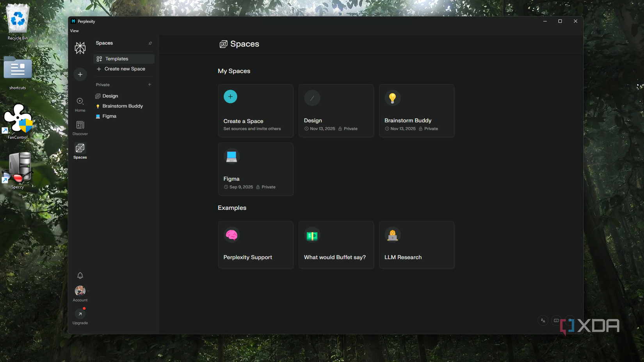
Task: Open the View menu
Action: click(x=74, y=31)
